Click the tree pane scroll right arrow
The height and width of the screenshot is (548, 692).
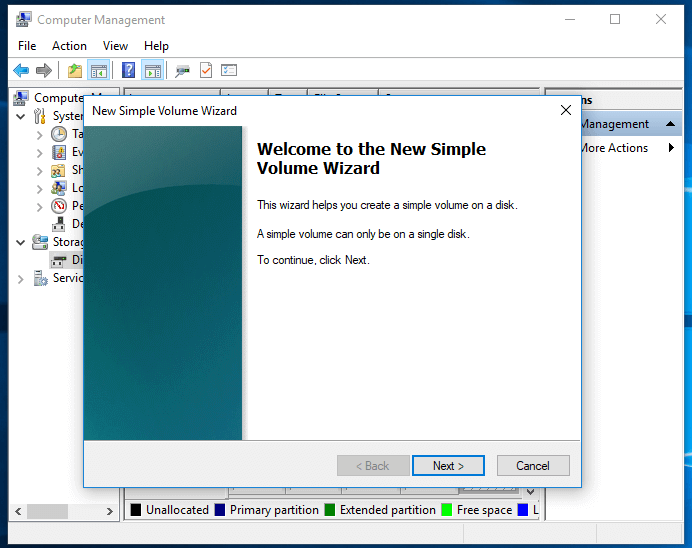(x=110, y=511)
